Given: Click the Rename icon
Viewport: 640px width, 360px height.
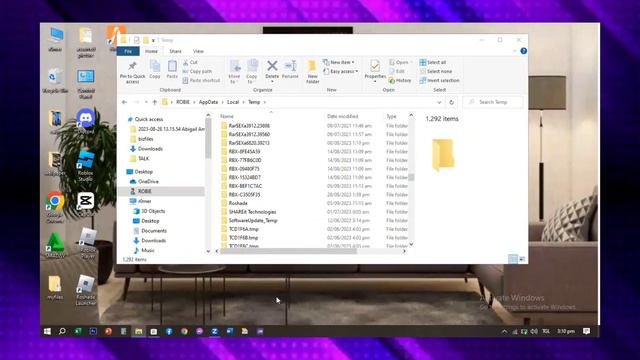Looking at the screenshot, I should pos(290,65).
